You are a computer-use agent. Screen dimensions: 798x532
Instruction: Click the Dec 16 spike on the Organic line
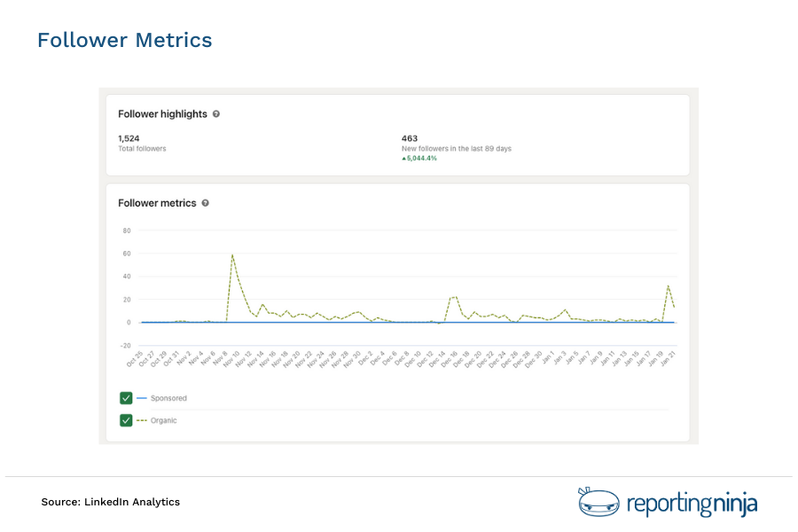454,297
